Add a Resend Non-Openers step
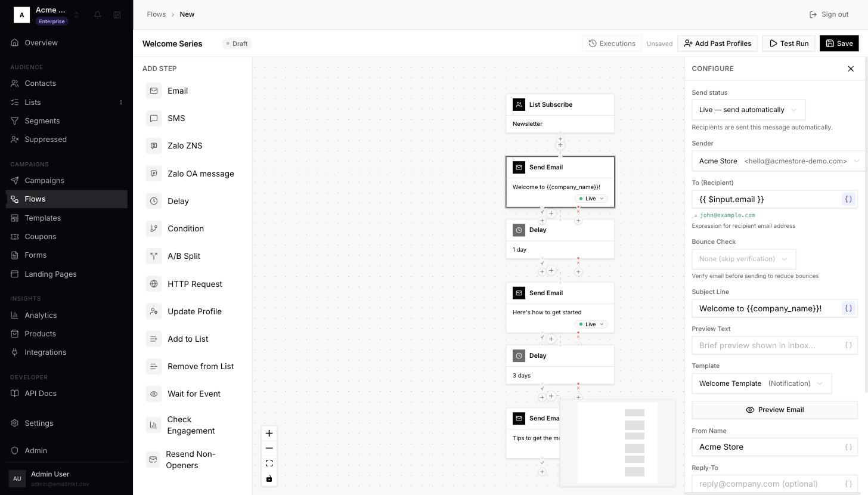The width and height of the screenshot is (868, 495). [x=193, y=459]
